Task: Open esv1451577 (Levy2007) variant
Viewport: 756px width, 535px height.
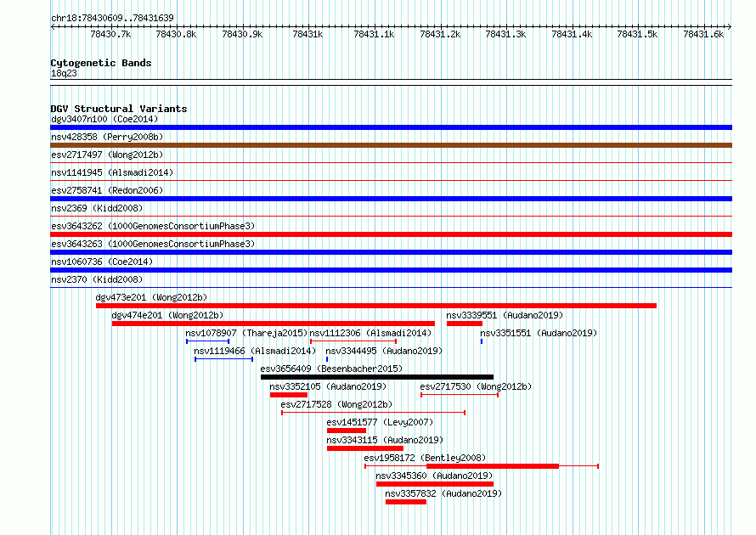Action: (380, 422)
